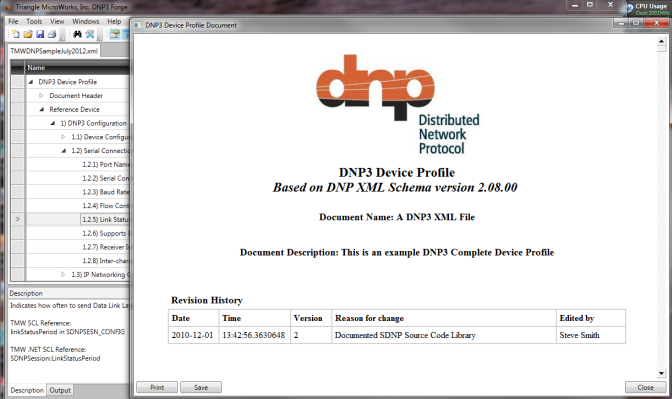Viewport: 672px width, 399px height.
Task: Click the binoculars find icon
Action: coord(77,34)
